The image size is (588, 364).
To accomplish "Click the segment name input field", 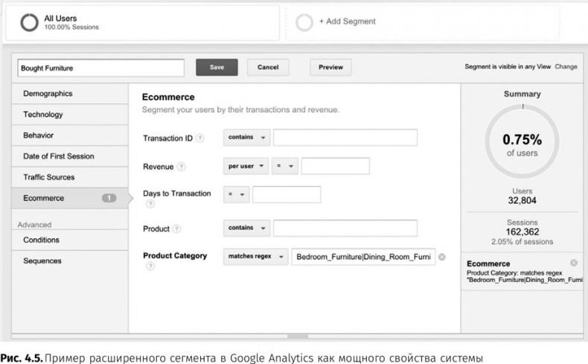I will [100, 68].
